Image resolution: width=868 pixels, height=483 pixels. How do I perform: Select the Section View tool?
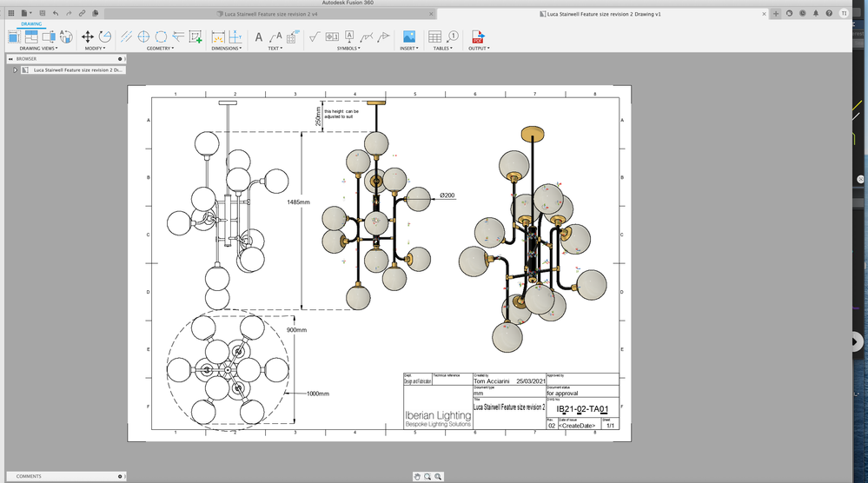(49, 36)
